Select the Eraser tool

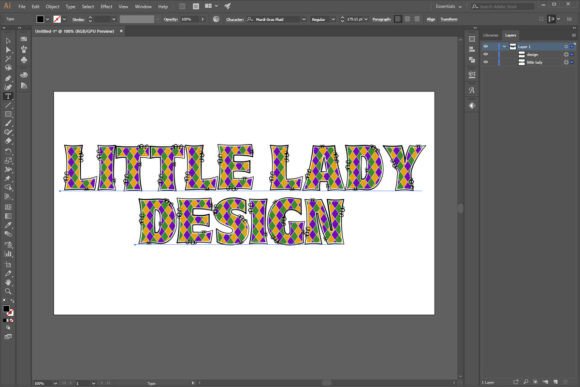coord(8,141)
